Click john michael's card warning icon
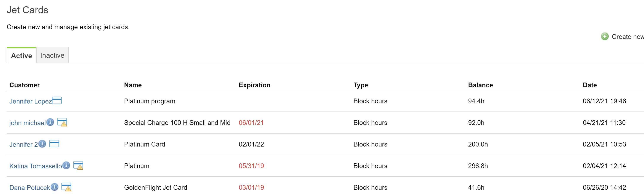Screen dimensions: 644x196 pyautogui.click(x=62, y=122)
